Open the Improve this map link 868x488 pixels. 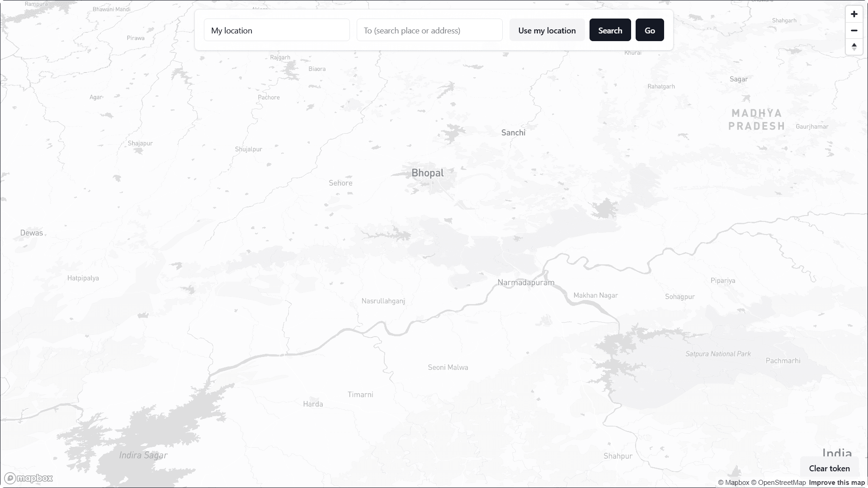[837, 482]
